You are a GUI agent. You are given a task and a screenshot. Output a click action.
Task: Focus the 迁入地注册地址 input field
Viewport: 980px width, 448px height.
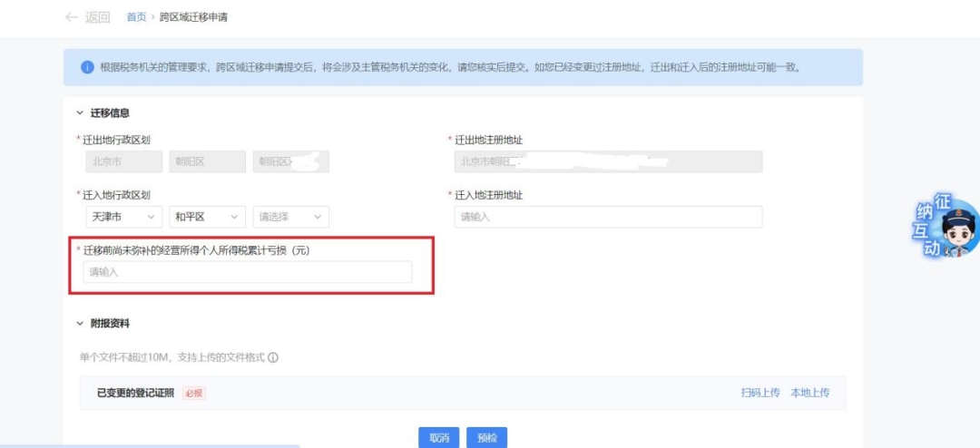[x=608, y=217]
